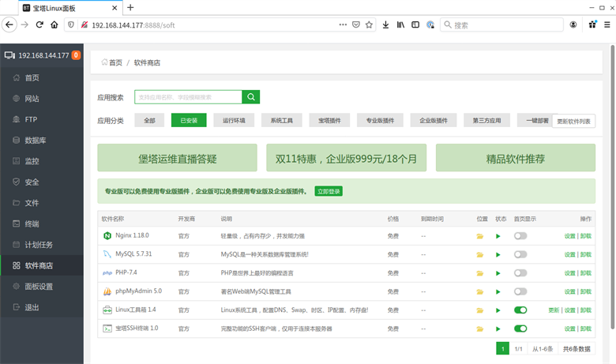Click the 退出 logout sidebar item
616x364 pixels.
click(42, 307)
